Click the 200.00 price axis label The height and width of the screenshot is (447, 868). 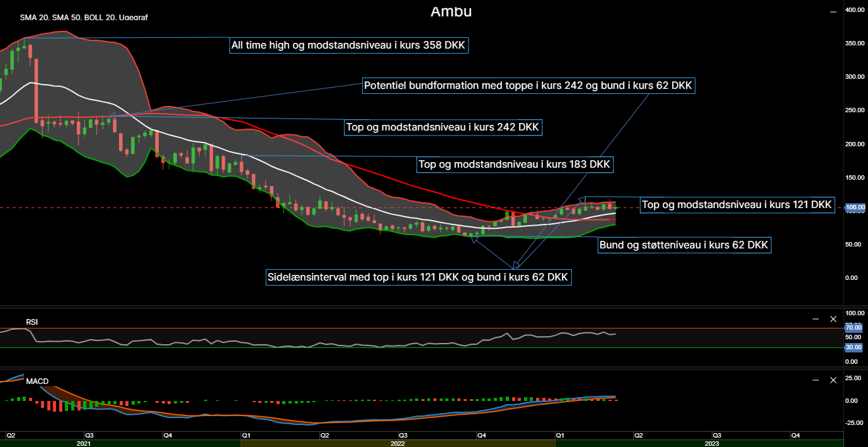point(855,144)
